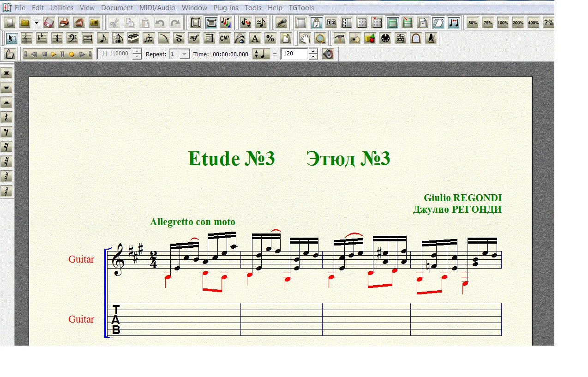Toggle Page View mode
The image size is (588, 377).
pyautogui.click(x=211, y=22)
